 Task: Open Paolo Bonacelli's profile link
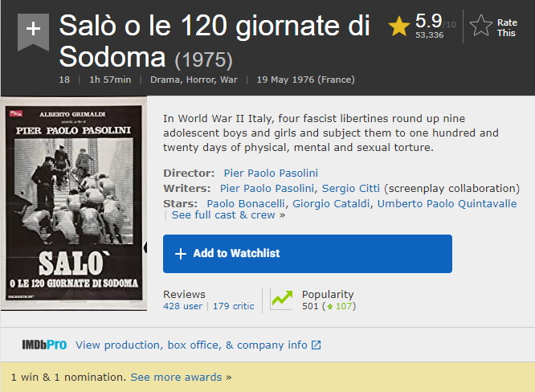pos(247,203)
